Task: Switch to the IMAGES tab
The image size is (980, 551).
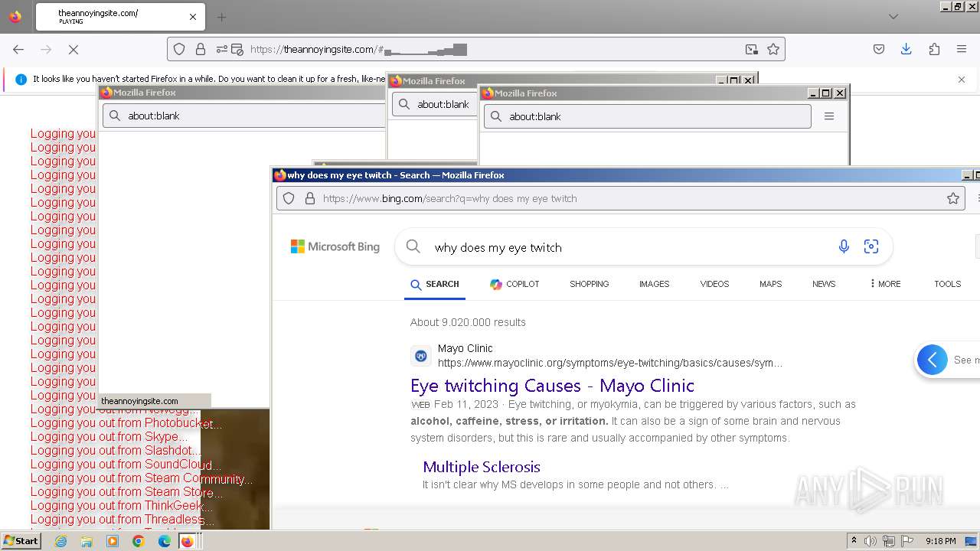Action: 655,284
